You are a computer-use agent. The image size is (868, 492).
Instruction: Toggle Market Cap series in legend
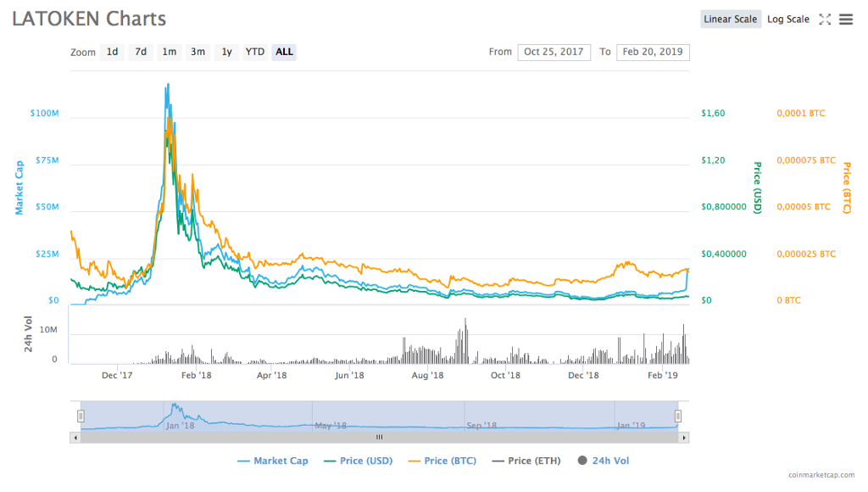272,461
